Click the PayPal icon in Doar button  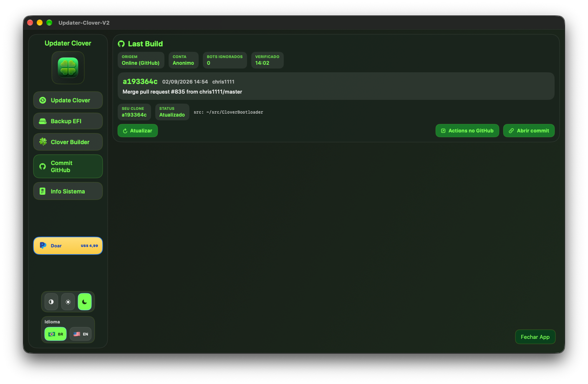point(43,245)
